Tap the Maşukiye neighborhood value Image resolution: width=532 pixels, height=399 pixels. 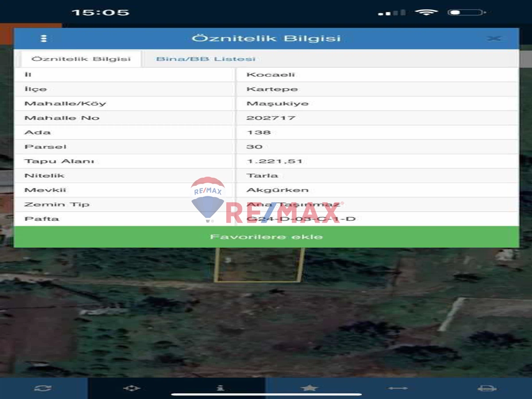(278, 103)
